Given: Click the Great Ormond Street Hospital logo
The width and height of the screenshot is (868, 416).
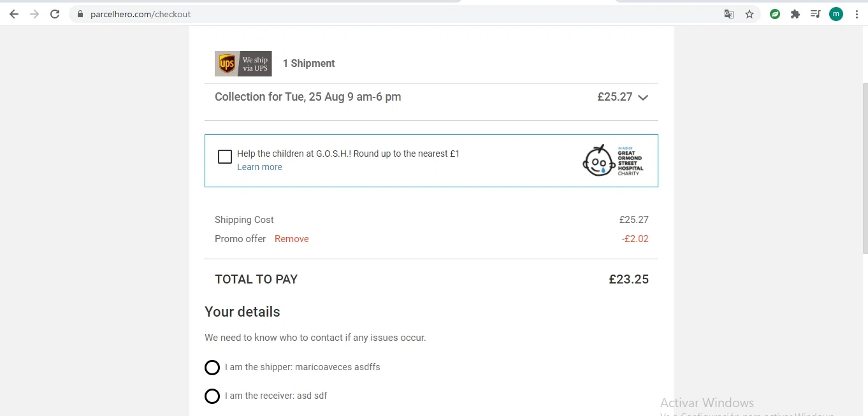Looking at the screenshot, I should pos(613,161).
